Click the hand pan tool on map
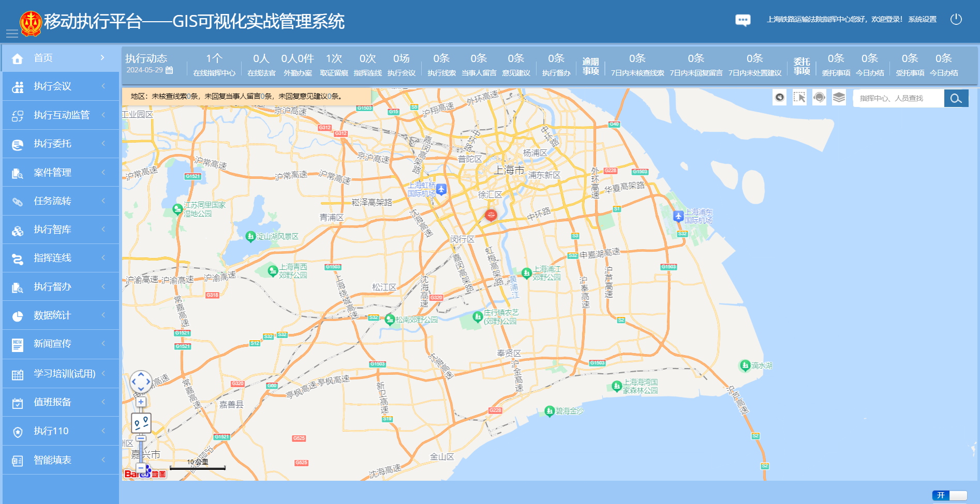Viewport: 980px width, 504px height. point(780,98)
